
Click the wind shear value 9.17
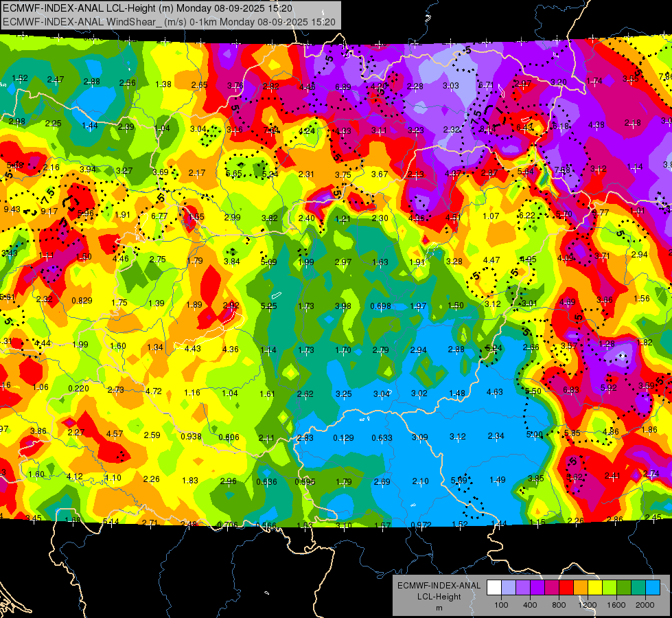pyautogui.click(x=49, y=211)
